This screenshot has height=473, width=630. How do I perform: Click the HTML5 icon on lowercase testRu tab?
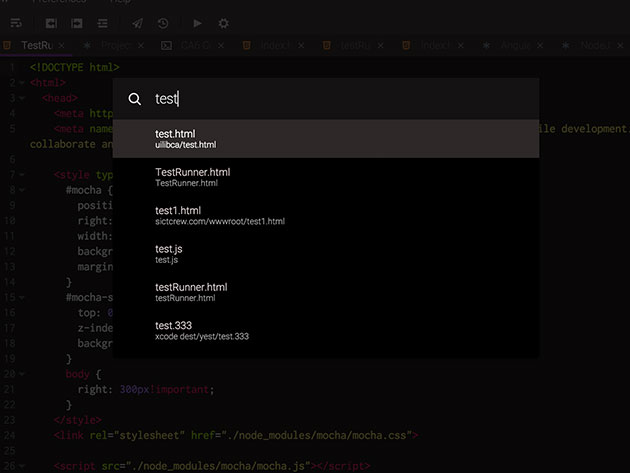327,45
